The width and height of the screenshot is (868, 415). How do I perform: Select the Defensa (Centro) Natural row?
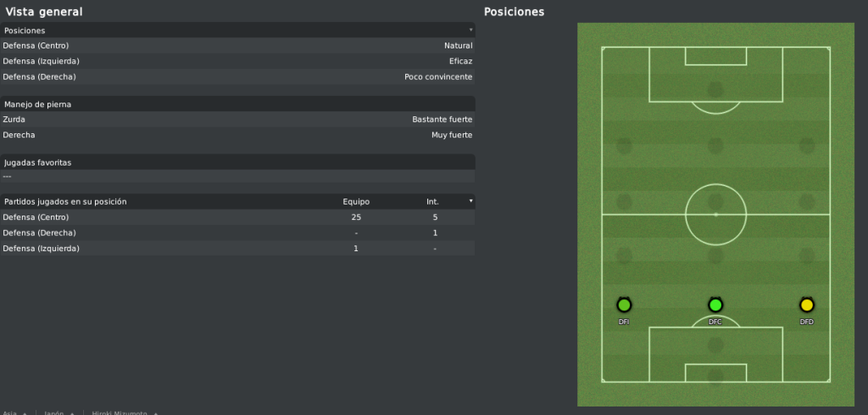[237, 46]
